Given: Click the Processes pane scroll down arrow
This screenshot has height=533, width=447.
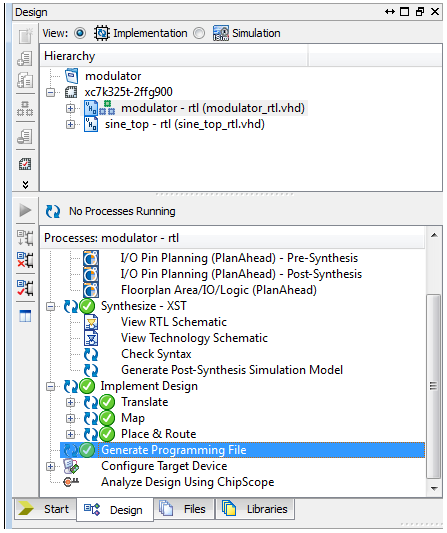Looking at the screenshot, I should click(434, 488).
